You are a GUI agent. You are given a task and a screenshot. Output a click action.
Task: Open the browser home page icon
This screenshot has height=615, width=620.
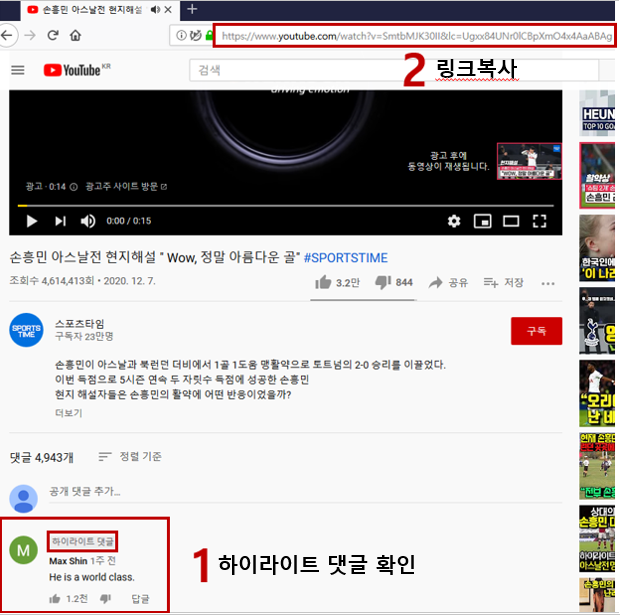click(x=76, y=36)
